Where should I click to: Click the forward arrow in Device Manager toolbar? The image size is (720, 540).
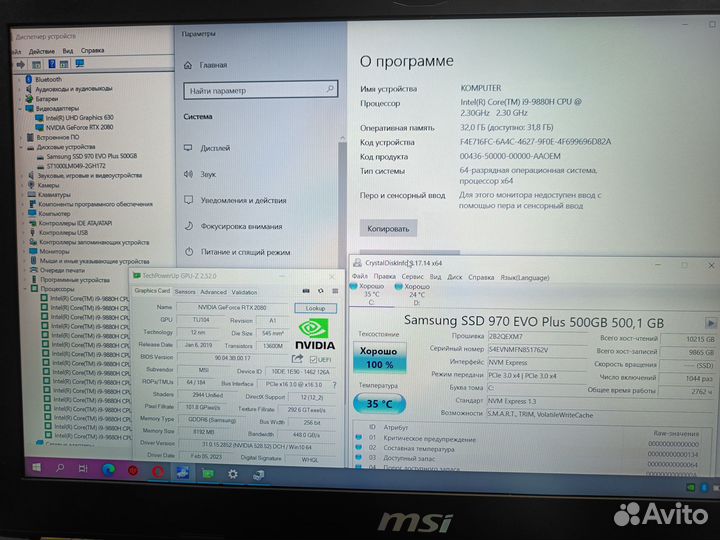click(20, 64)
